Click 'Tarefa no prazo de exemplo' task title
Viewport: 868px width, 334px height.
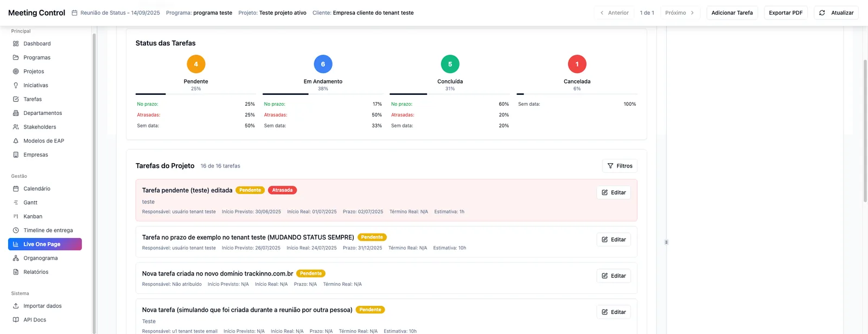(248, 237)
